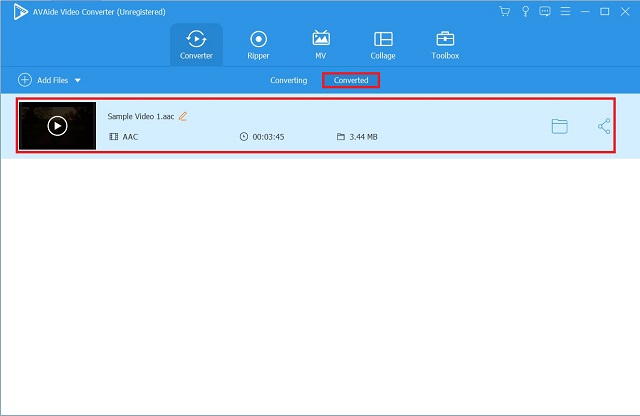The width and height of the screenshot is (640, 416).
Task: Open the MV maker tab
Action: tap(321, 45)
